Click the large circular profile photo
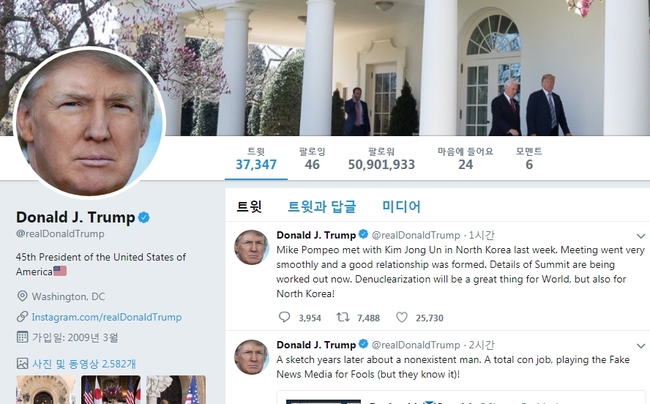 [89, 123]
